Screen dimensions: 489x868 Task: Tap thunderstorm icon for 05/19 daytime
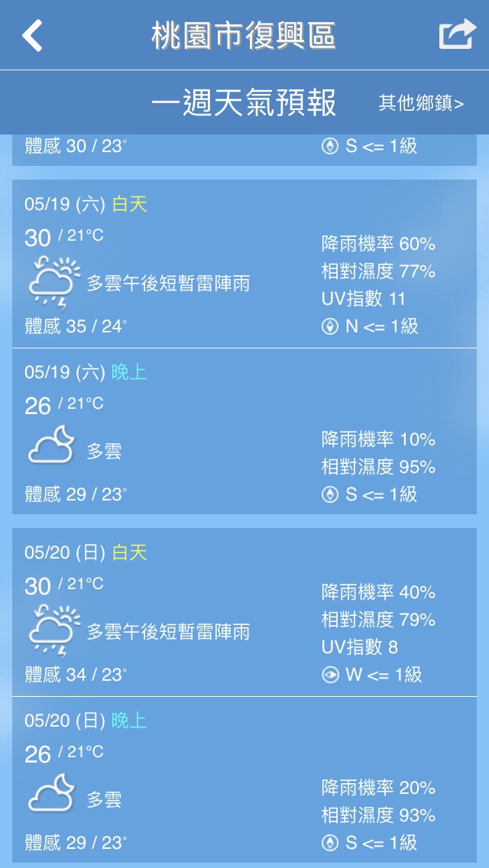click(53, 282)
